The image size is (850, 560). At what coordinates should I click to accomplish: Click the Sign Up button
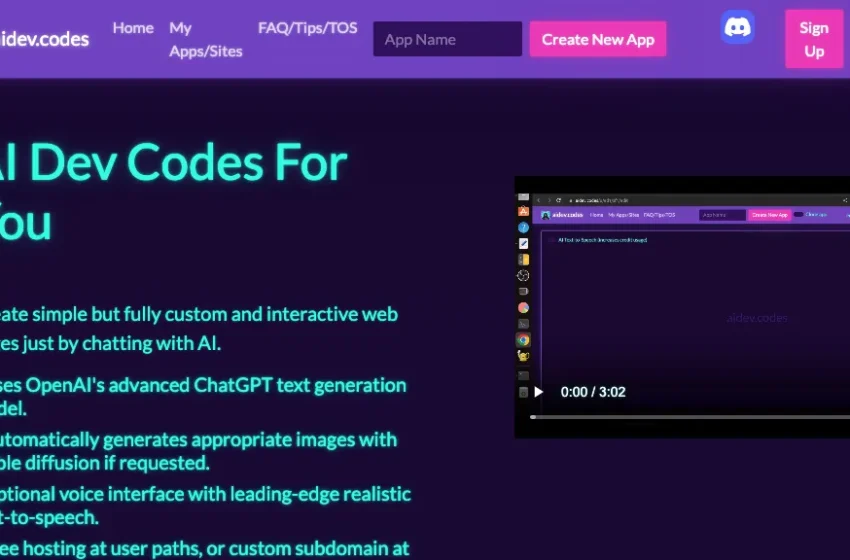click(x=814, y=40)
